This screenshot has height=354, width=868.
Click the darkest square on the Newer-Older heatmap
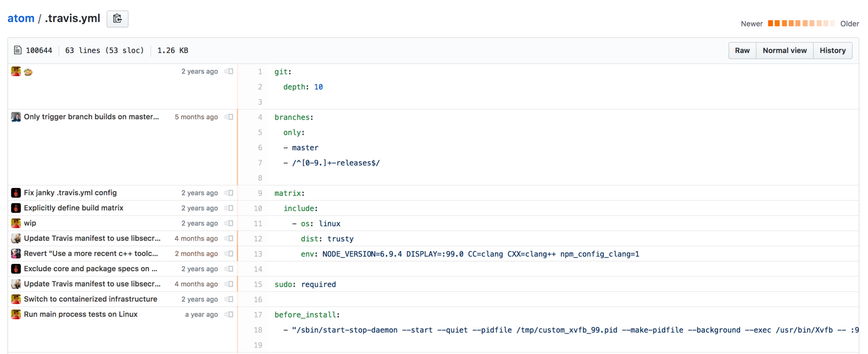pos(771,23)
